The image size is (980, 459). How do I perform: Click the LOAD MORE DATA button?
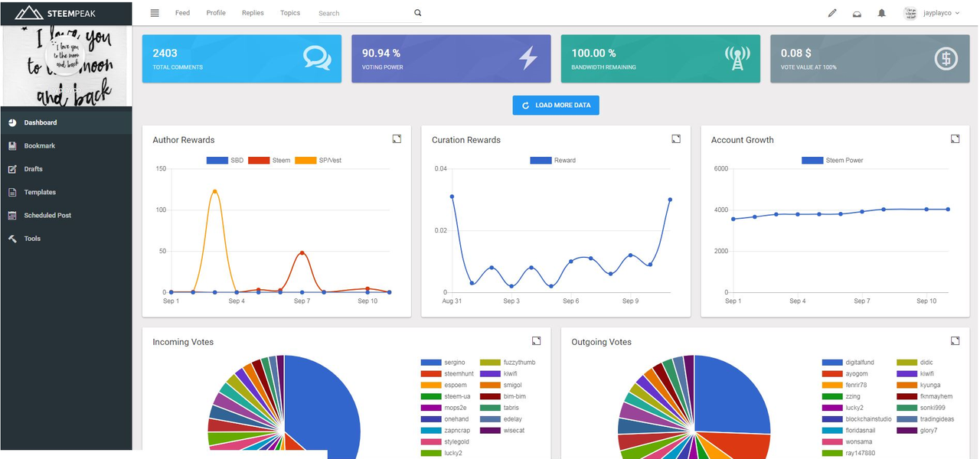coord(556,105)
